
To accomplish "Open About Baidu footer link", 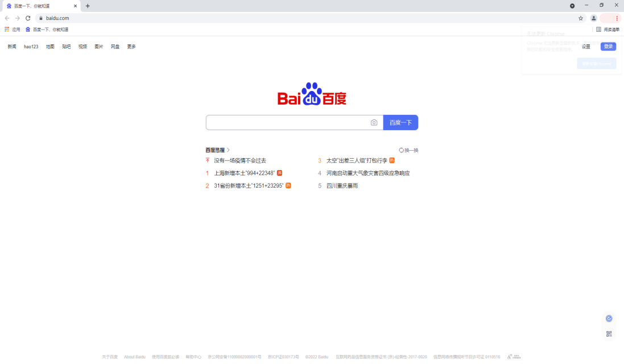I will (134, 357).
